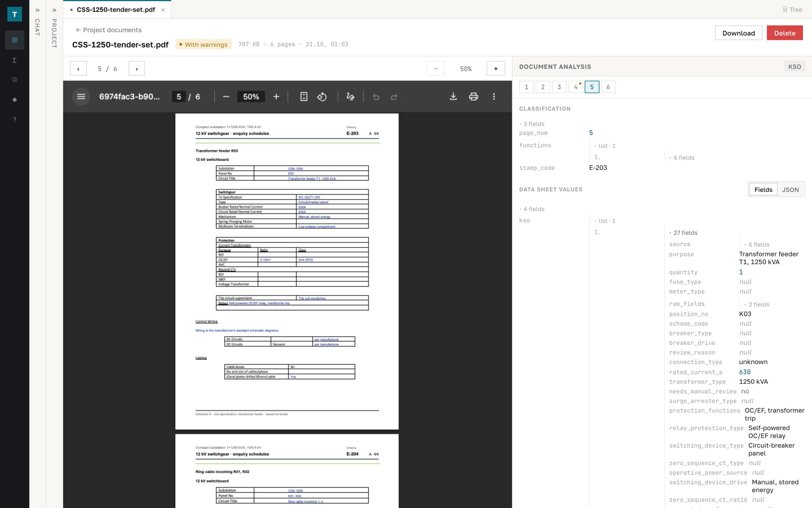Open the help question mark icon
This screenshot has height=508, width=812.
pyautogui.click(x=15, y=120)
